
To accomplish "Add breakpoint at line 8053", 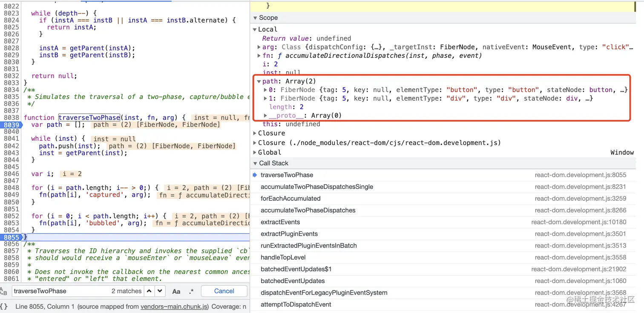I will 11,223.
